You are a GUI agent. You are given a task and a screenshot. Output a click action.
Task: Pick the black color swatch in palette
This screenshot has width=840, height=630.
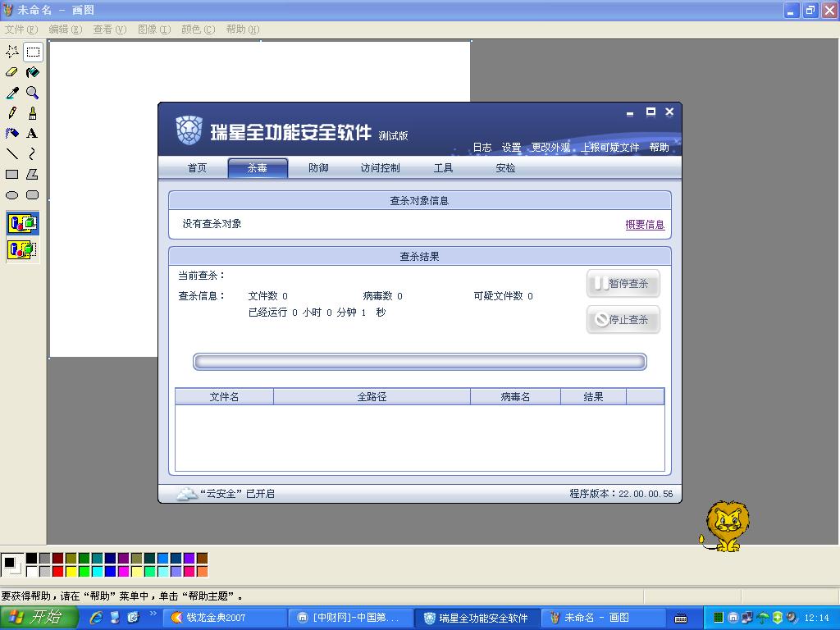(x=32, y=558)
